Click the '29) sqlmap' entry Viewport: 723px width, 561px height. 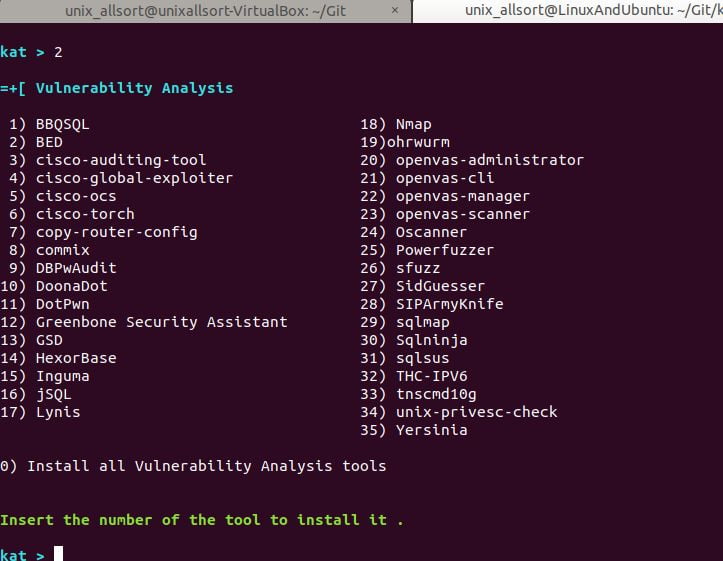click(405, 322)
